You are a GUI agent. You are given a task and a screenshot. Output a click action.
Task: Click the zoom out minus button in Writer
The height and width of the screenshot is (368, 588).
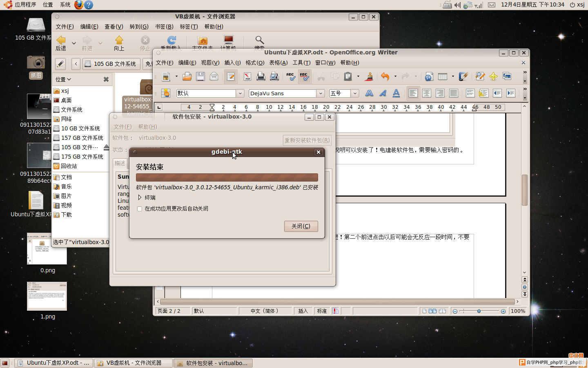[x=455, y=311]
